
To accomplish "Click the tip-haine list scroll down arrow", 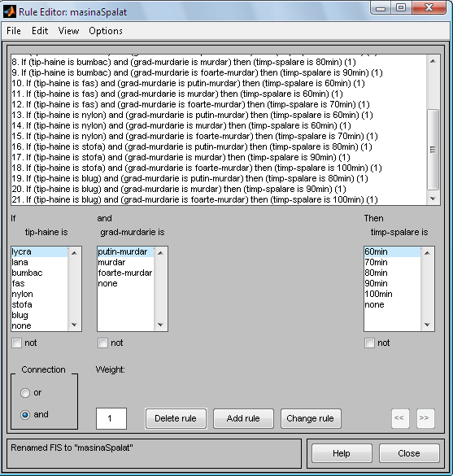I will [x=74, y=325].
